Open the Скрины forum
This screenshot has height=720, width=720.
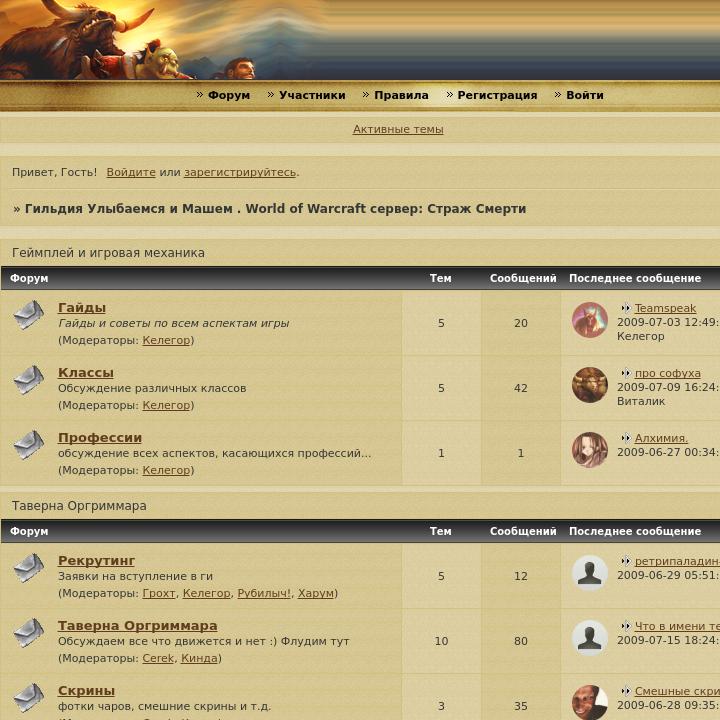(x=86, y=691)
